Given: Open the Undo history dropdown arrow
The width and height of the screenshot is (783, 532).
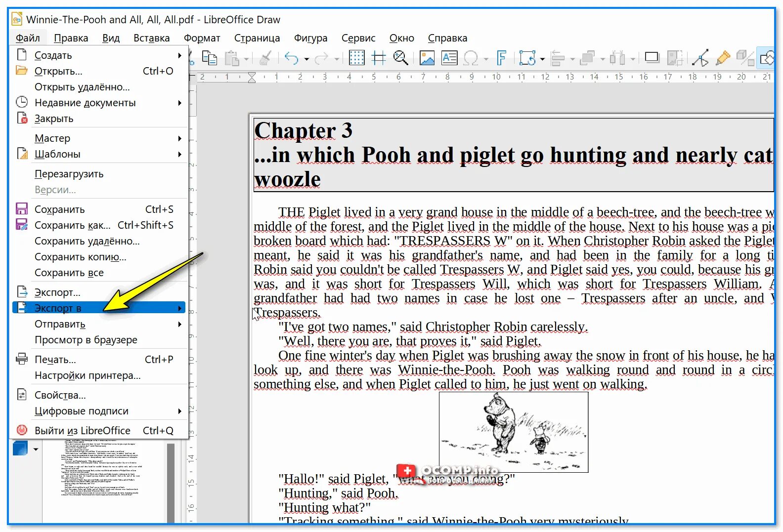Looking at the screenshot, I should click(x=306, y=59).
